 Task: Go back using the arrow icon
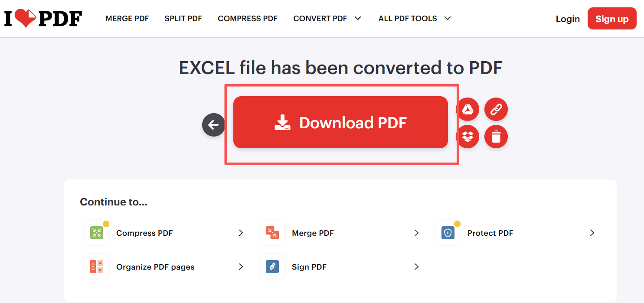tap(213, 125)
